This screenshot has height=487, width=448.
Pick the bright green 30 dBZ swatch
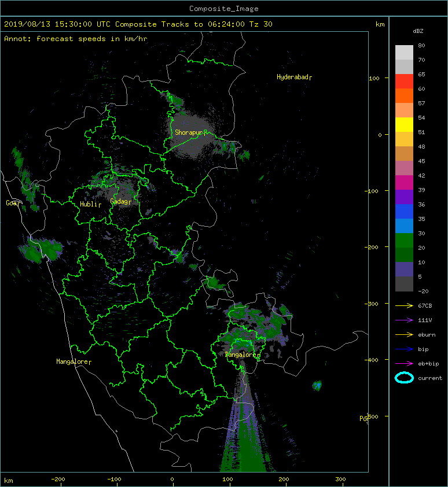[x=404, y=240]
